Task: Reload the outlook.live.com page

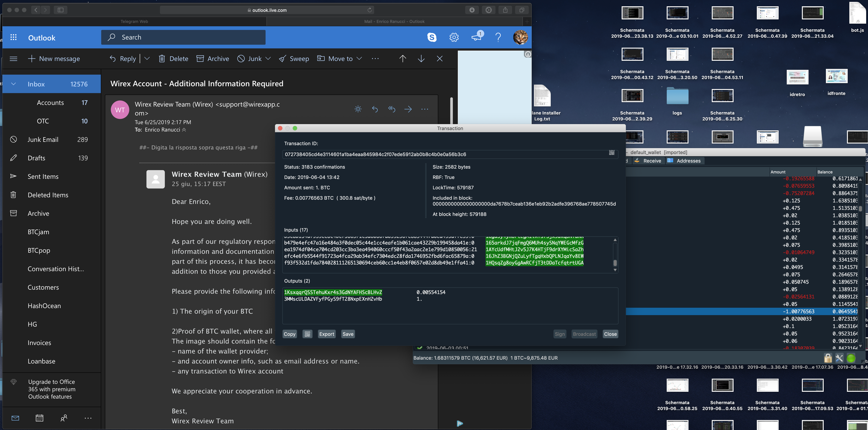Action: (370, 10)
